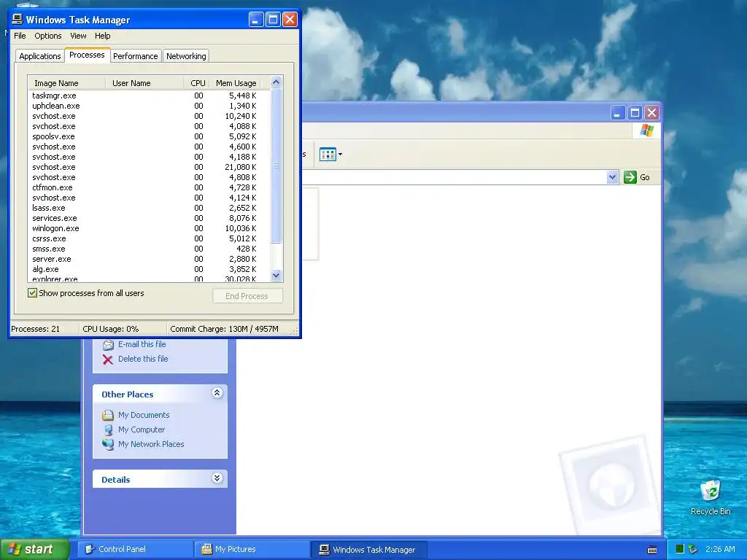
Task: Click the My Computer icon in Other Places
Action: click(108, 429)
